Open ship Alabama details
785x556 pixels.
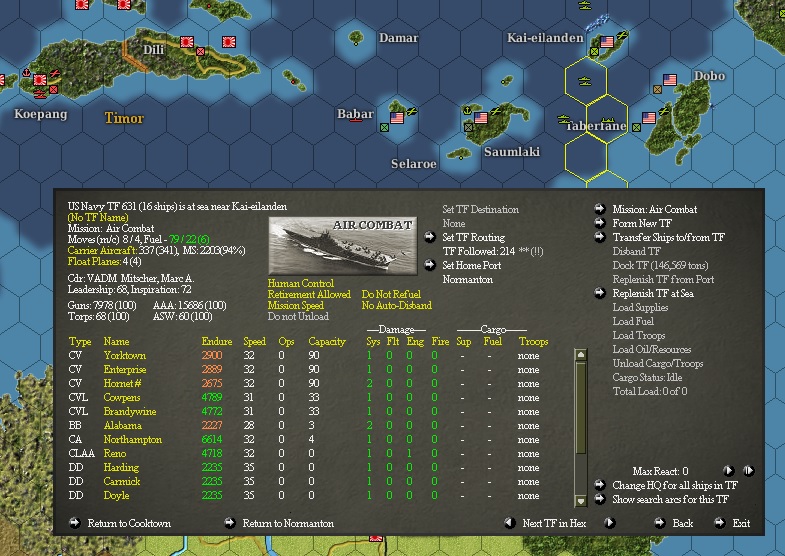point(123,425)
